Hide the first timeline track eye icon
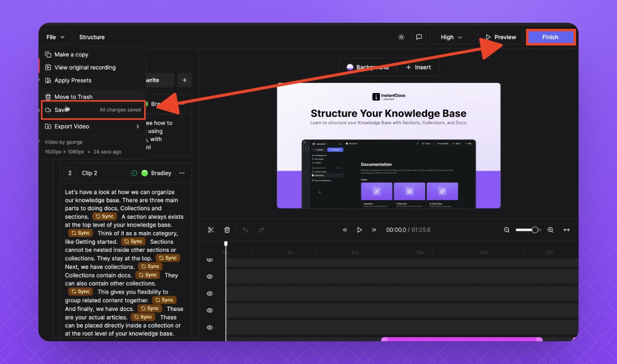Image resolution: width=617 pixels, height=364 pixels. pyautogui.click(x=209, y=260)
